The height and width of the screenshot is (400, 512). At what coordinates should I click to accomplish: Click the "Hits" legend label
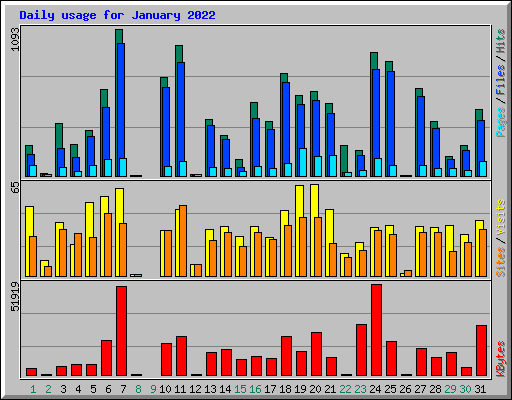(500, 41)
